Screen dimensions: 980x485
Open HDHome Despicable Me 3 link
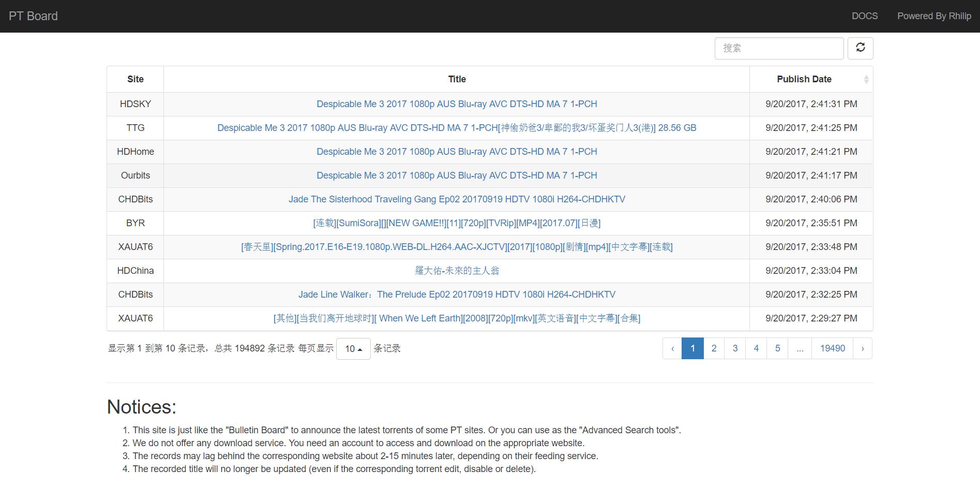tap(457, 152)
